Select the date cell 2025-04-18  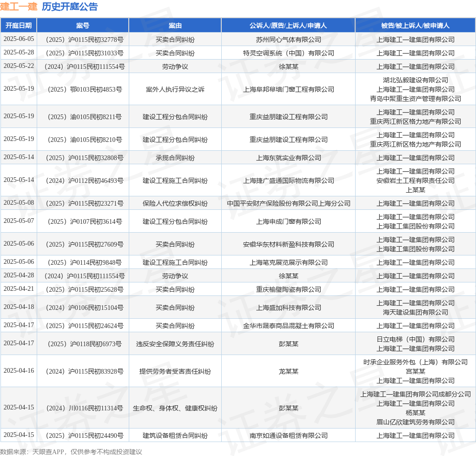[19, 307]
